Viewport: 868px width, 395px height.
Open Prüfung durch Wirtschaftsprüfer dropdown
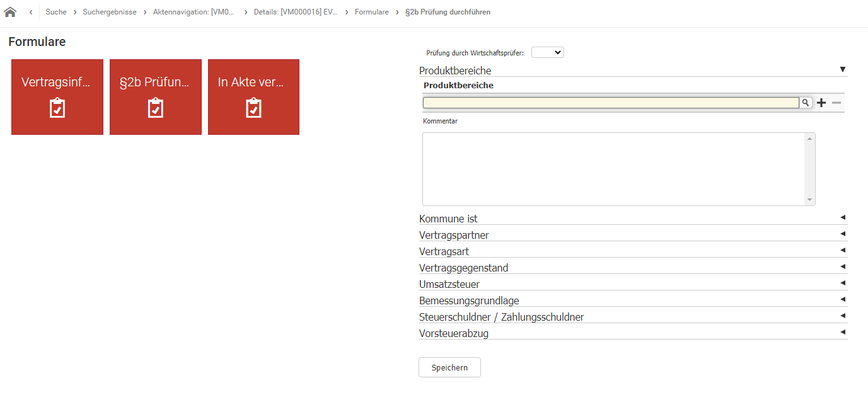[x=547, y=53]
